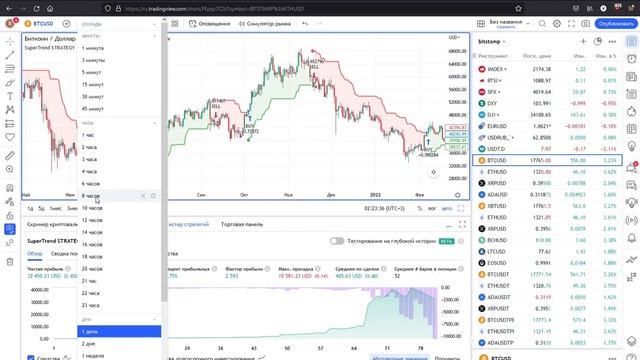
Task: Take a chart snapshot with camera icon
Action: point(586,24)
